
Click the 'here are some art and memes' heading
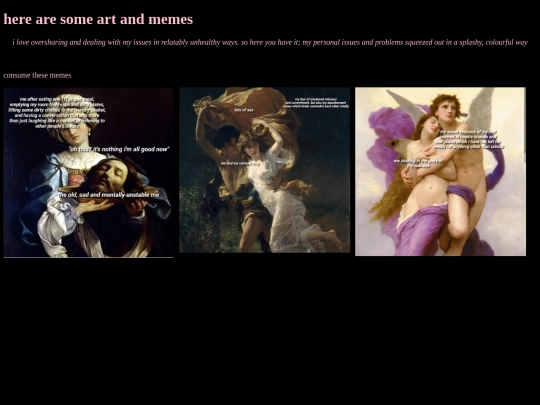coord(98,19)
